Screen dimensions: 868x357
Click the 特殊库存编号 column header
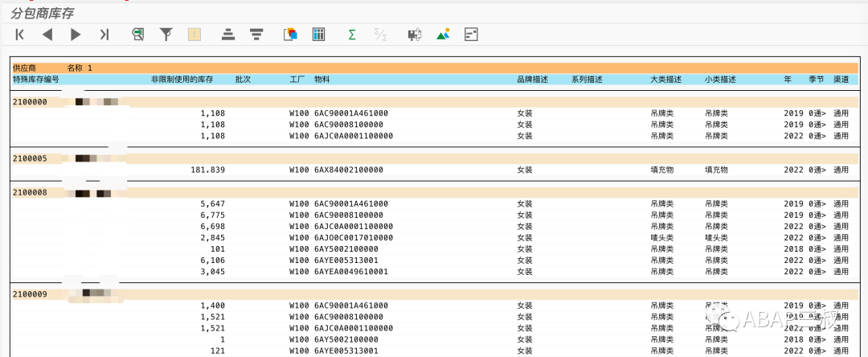pyautogui.click(x=36, y=80)
